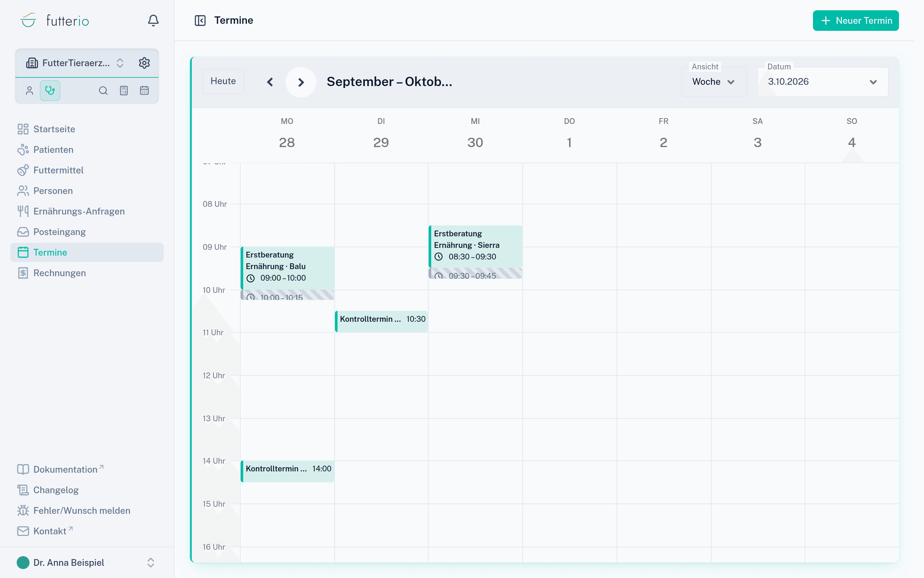The width and height of the screenshot is (924, 578).
Task: Click the 09:30–09:45 buffer block
Action: pyautogui.click(x=475, y=273)
